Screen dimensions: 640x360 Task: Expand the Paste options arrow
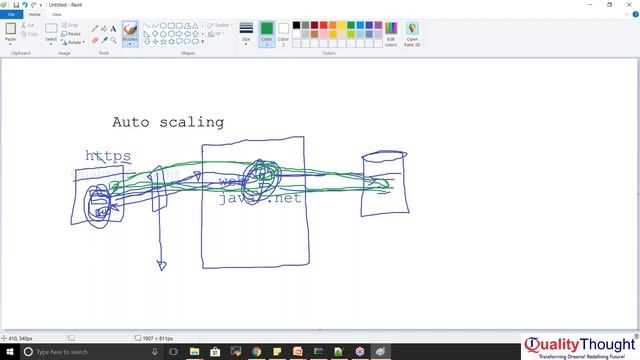[11, 44]
